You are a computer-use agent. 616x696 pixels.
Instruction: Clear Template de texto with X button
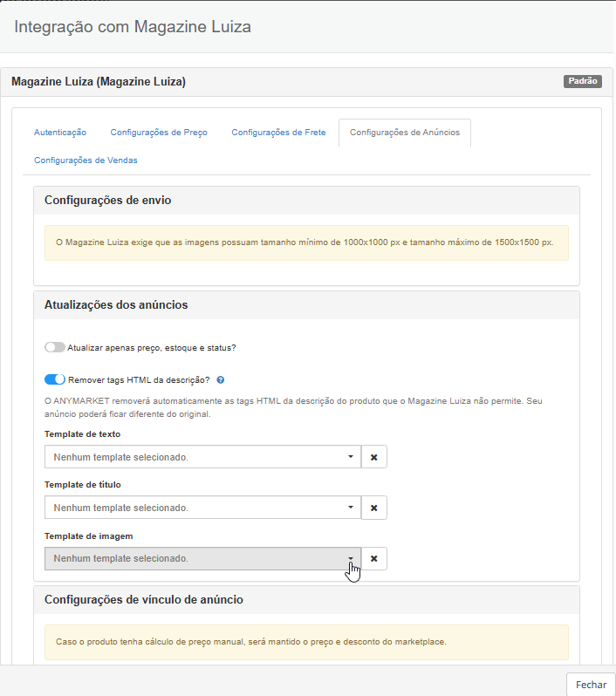coord(374,457)
